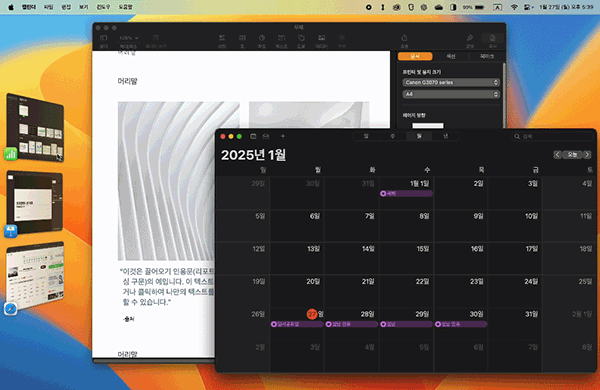Open the Safari window thumbnail in Stage Manager
This screenshot has width=600, height=390.
pos(35,275)
